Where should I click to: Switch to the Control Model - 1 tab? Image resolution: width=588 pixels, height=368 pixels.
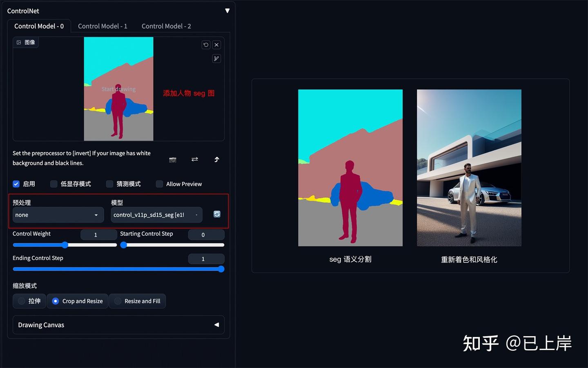102,26
